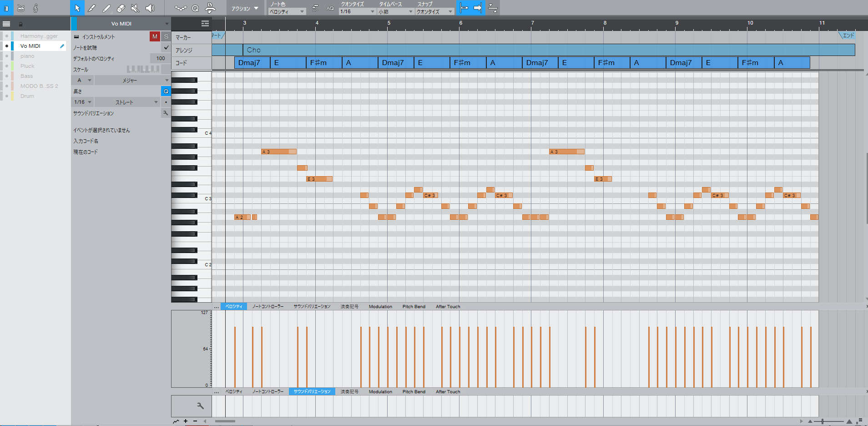
Task: Click the automation curve icon at the bottom left
Action: click(x=176, y=421)
